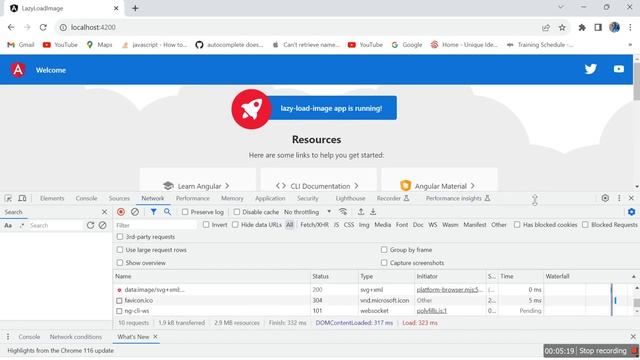Open the platform-browser.mjs initiator link
640x360 pixels.
tap(449, 290)
